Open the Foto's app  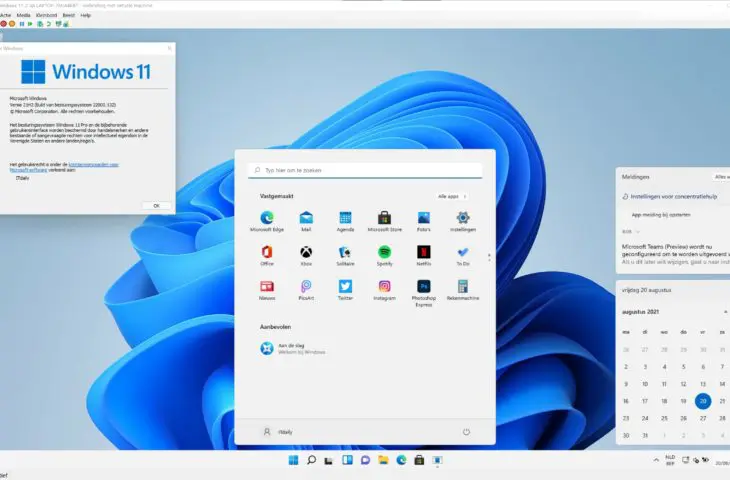tap(424, 221)
